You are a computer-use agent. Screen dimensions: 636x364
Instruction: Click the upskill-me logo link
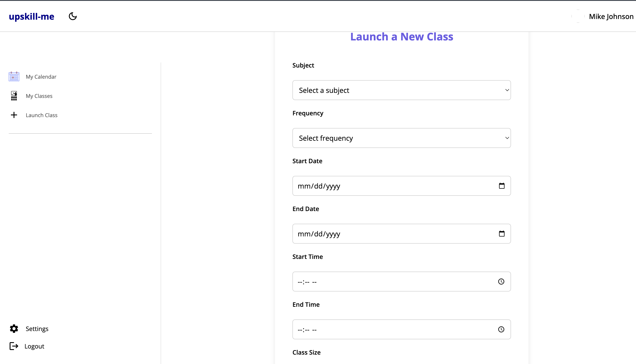[31, 17]
